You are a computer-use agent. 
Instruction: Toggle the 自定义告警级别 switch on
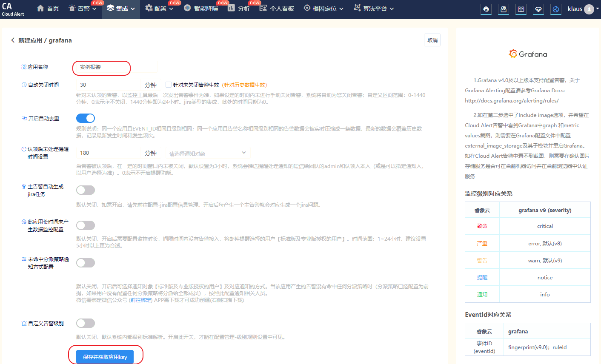[86, 323]
